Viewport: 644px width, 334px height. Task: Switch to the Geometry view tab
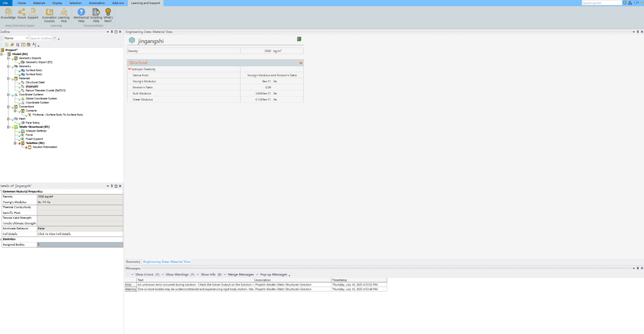pyautogui.click(x=133, y=262)
